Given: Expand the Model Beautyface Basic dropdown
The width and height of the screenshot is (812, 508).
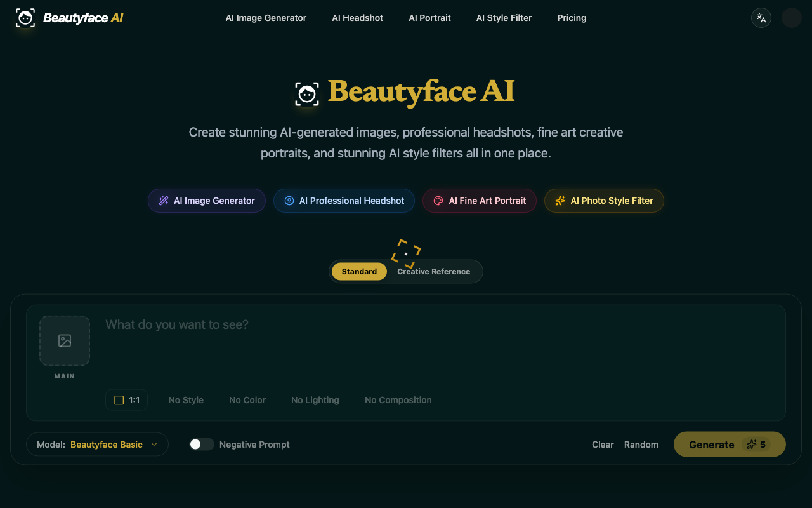Looking at the screenshot, I should (x=97, y=444).
